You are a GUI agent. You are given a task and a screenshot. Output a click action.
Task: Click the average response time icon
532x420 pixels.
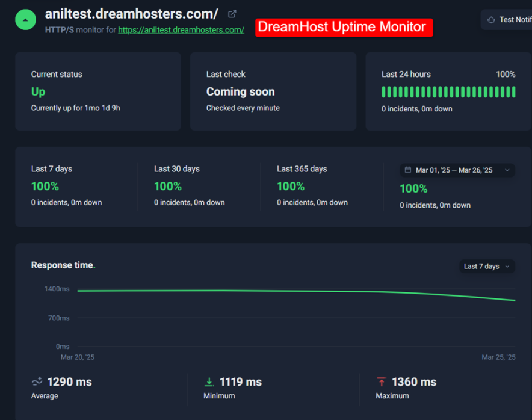click(x=37, y=381)
